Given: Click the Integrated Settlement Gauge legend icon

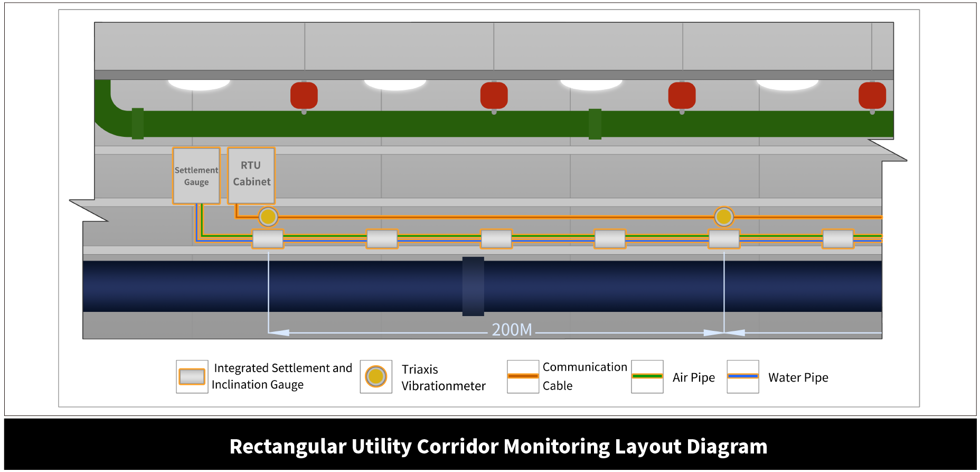Looking at the screenshot, I should (x=192, y=377).
